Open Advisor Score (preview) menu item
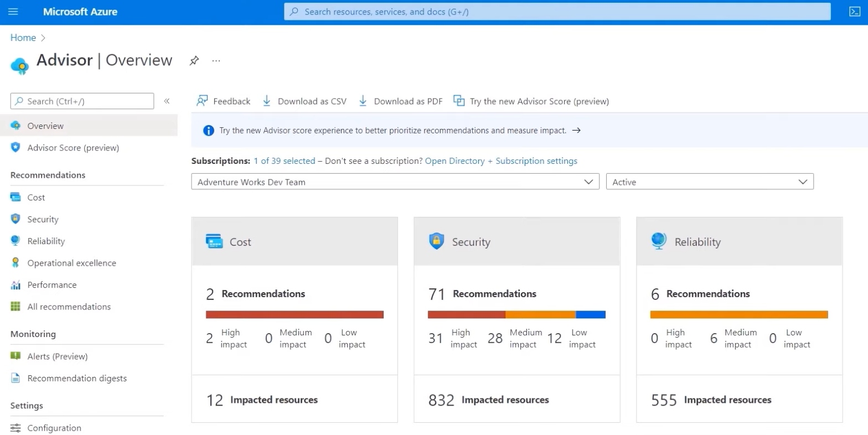 click(73, 148)
